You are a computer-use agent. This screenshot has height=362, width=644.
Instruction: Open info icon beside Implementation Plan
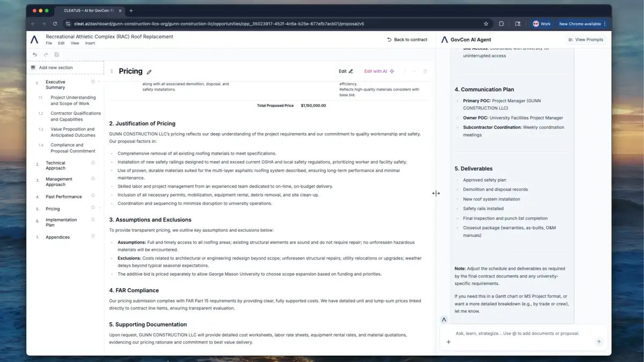tap(93, 219)
